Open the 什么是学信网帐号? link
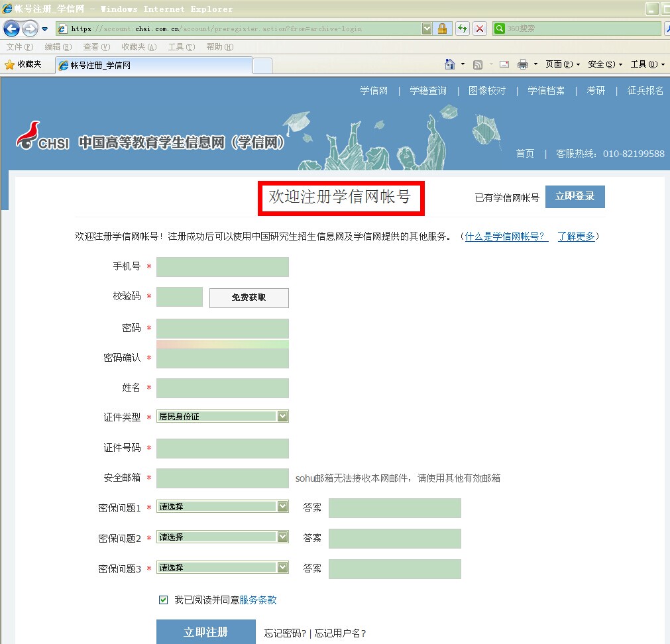Image resolution: width=670 pixels, height=644 pixels. point(506,236)
